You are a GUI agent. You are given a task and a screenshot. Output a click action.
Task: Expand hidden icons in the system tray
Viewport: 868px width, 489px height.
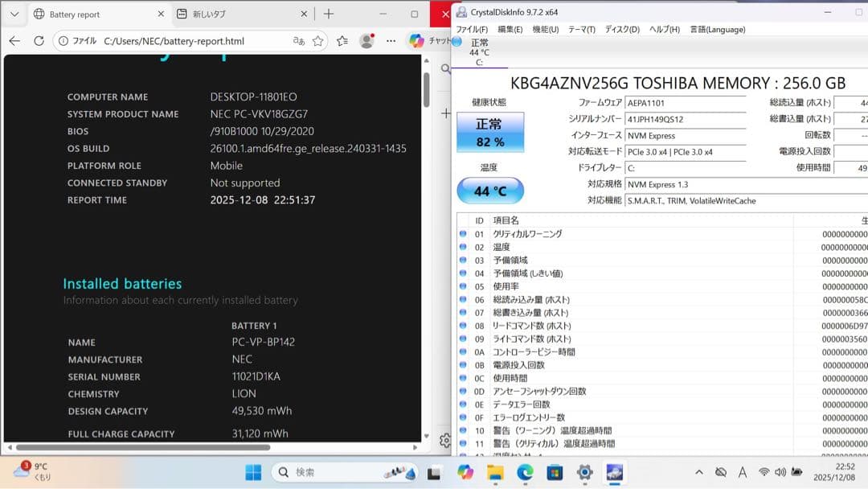point(698,472)
